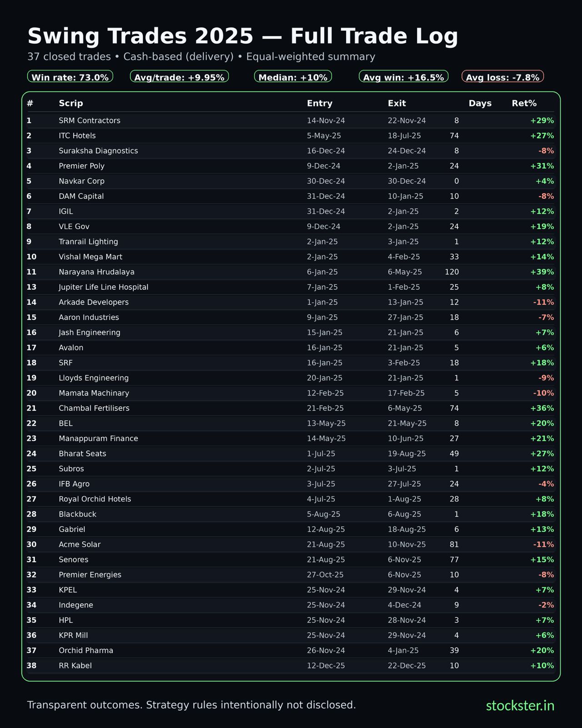Click the Swing Trades 2025 title heading
Screen dimensions: 582x728
(243, 36)
